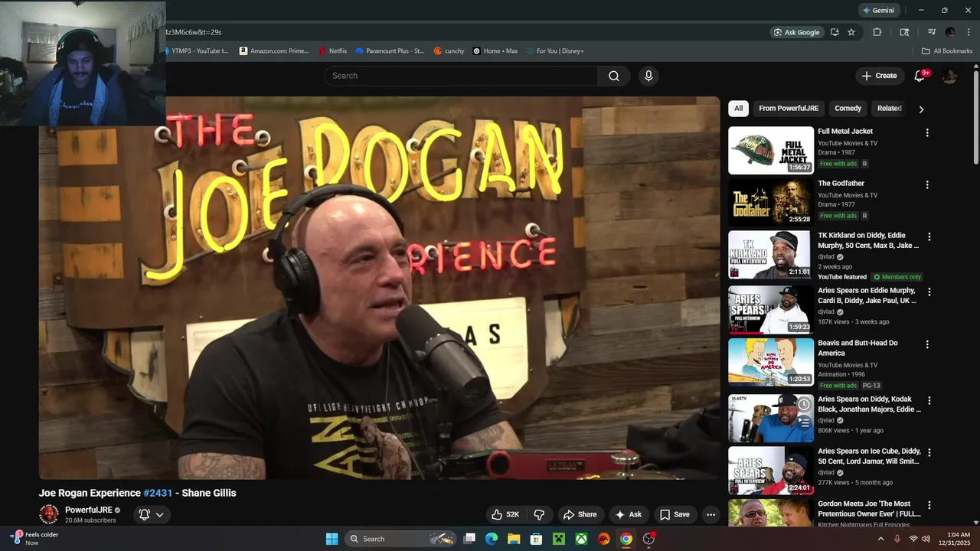Image resolution: width=980 pixels, height=551 pixels.
Task: Open The Godfather movie thumbnail
Action: point(771,203)
